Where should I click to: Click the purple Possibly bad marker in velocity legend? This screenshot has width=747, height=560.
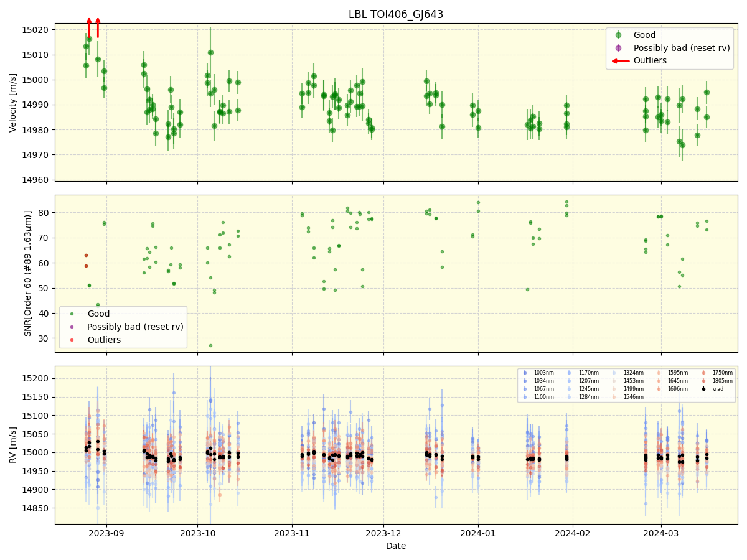tap(618, 48)
